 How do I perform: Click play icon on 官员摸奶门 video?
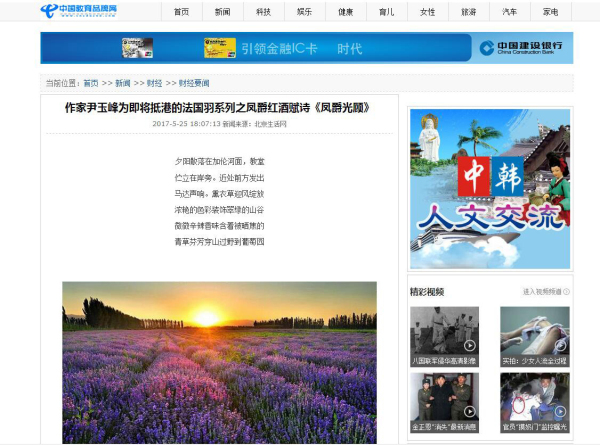pos(560,411)
